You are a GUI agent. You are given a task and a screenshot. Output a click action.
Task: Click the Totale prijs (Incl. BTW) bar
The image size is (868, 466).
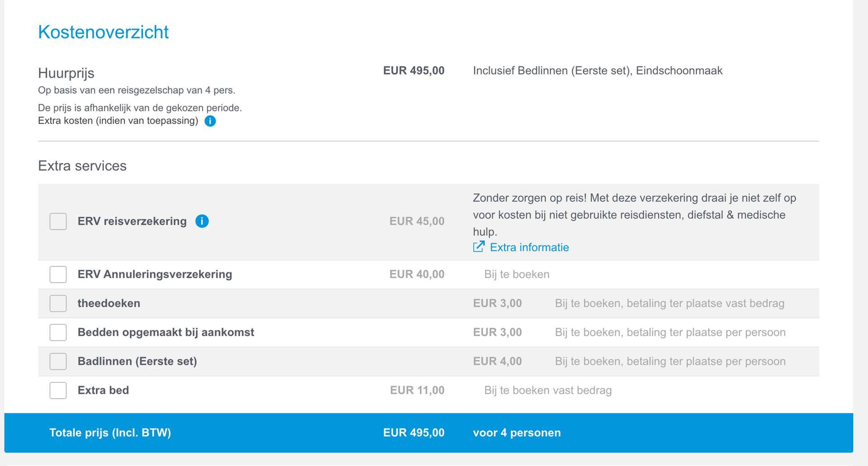click(429, 433)
